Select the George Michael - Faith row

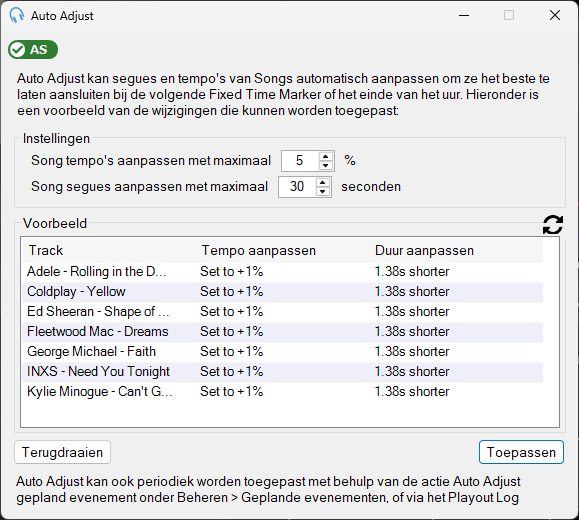tap(282, 352)
